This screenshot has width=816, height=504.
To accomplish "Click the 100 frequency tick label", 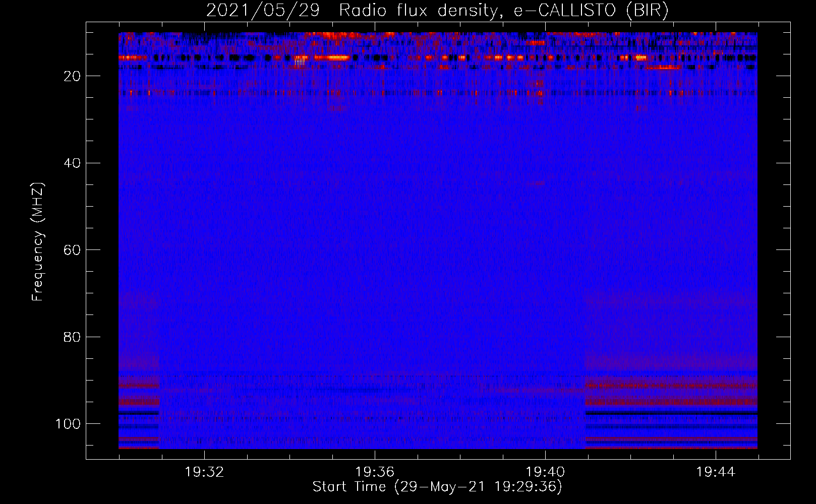I will [68, 424].
